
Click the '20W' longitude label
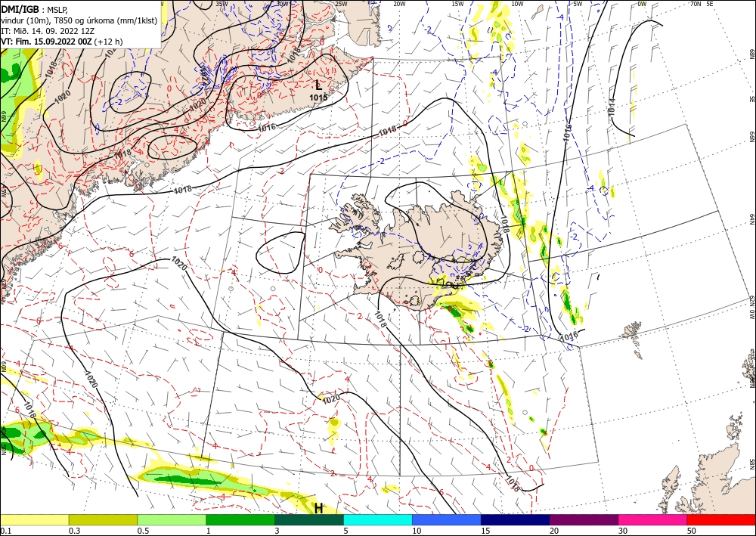(399, 4)
